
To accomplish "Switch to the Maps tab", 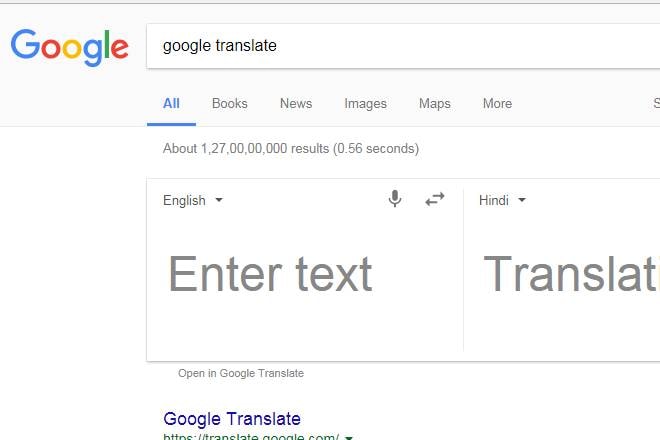I will tap(434, 103).
